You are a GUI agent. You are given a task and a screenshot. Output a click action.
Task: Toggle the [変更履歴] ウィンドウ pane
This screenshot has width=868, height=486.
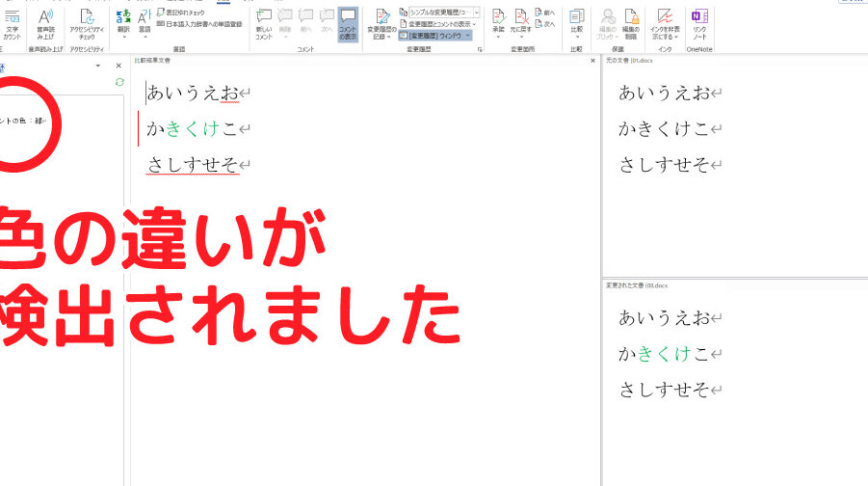coord(431,36)
